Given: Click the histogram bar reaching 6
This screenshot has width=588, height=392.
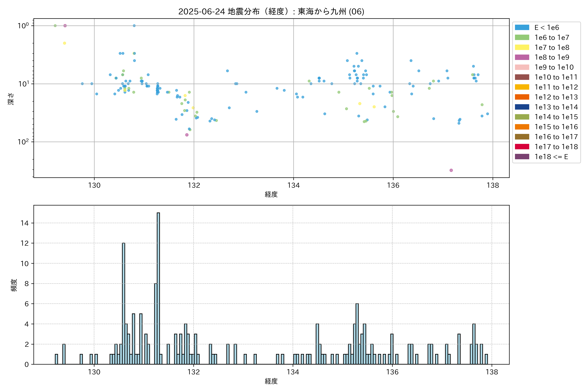Looking at the screenshot, I should coord(357,334).
